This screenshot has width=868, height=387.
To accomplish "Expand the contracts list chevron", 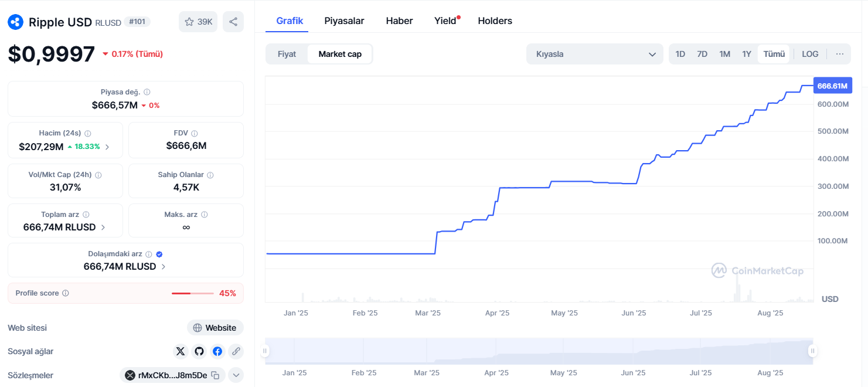I will tap(236, 375).
